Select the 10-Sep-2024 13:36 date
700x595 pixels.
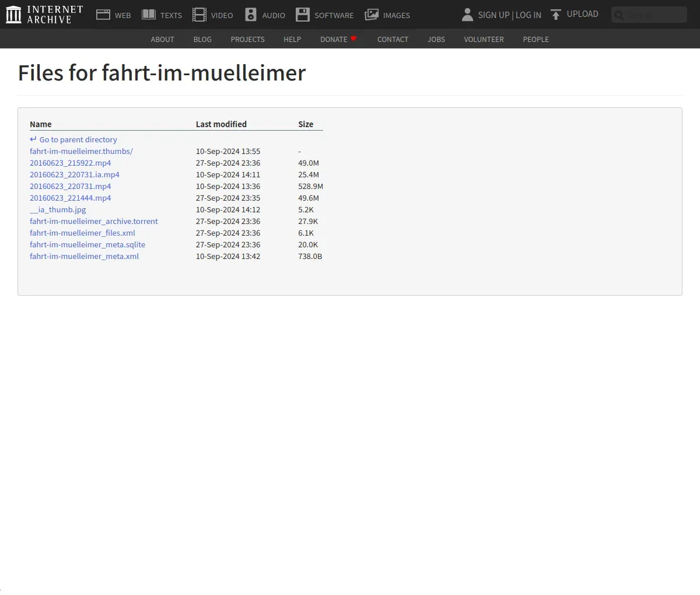228,186
